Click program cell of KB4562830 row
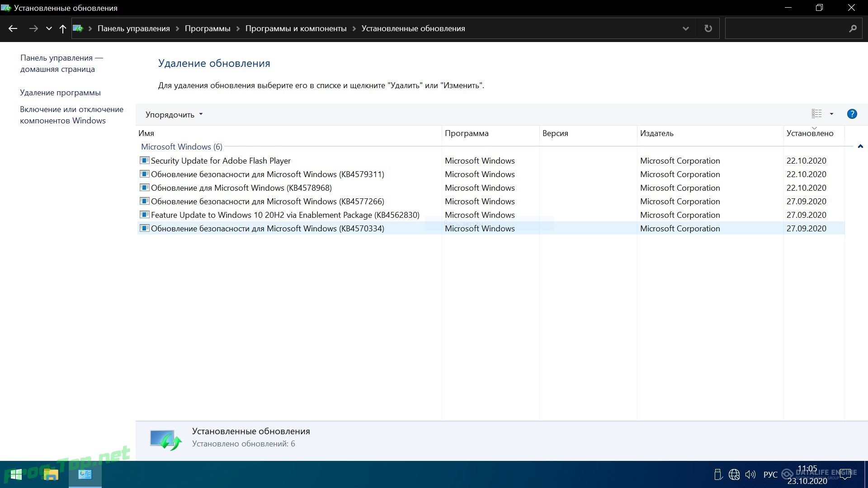Screen dimensions: 868x488 pyautogui.click(x=480, y=215)
